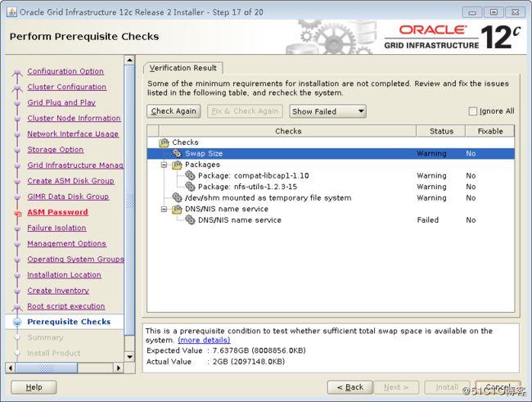532x402 pixels.
Task: Click the sidebar horizontal scroll right arrow
Action: click(118, 368)
